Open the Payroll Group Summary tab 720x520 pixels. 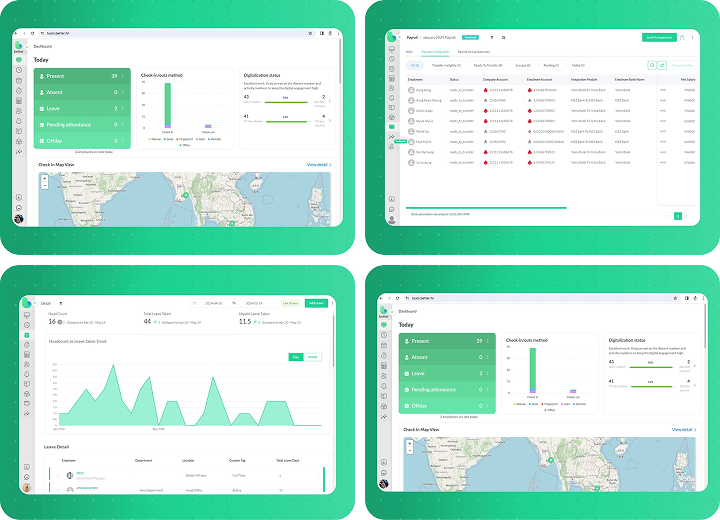coord(474,51)
